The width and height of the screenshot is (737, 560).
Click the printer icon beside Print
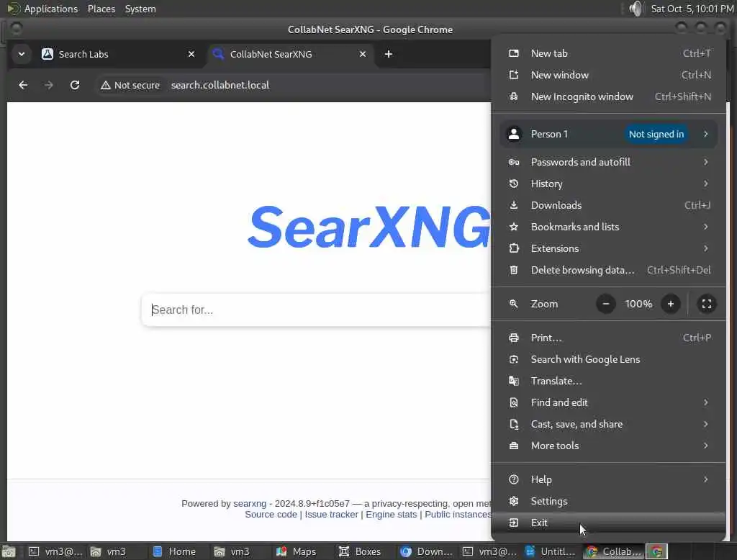pos(514,338)
